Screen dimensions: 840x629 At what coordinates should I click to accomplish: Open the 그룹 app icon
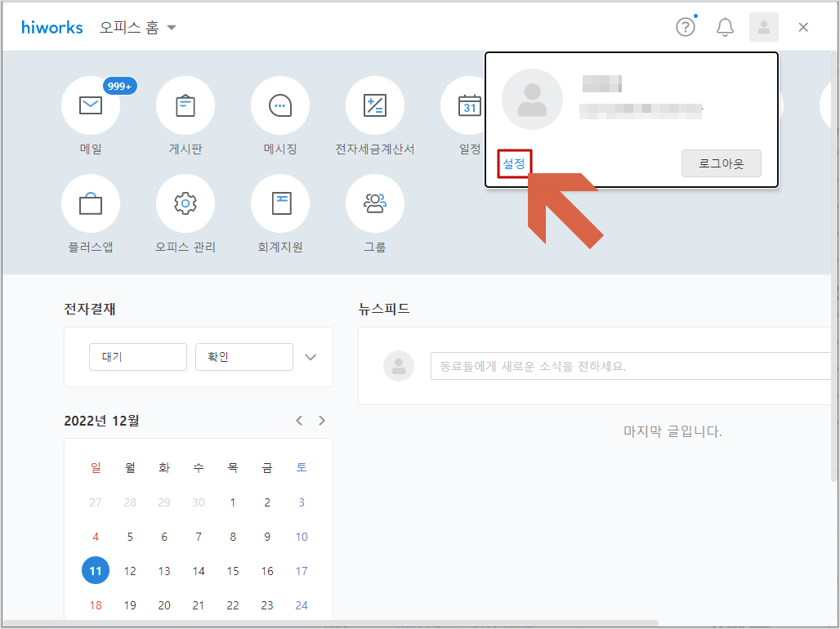pyautogui.click(x=375, y=203)
